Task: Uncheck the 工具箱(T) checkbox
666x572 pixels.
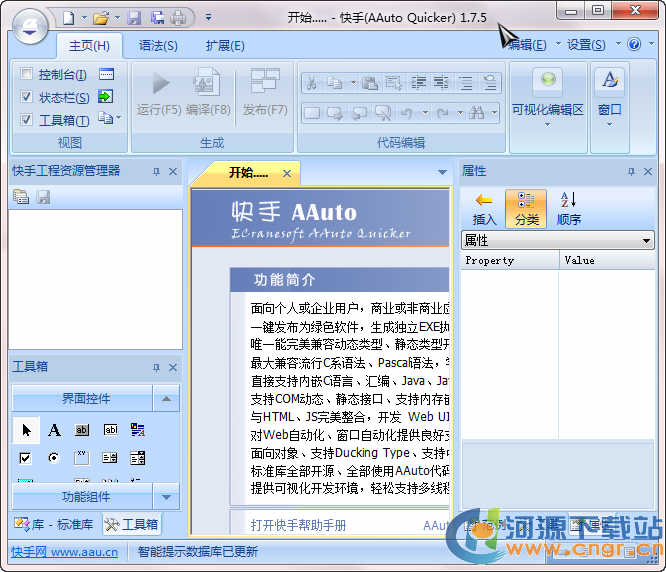Action: click(26, 120)
